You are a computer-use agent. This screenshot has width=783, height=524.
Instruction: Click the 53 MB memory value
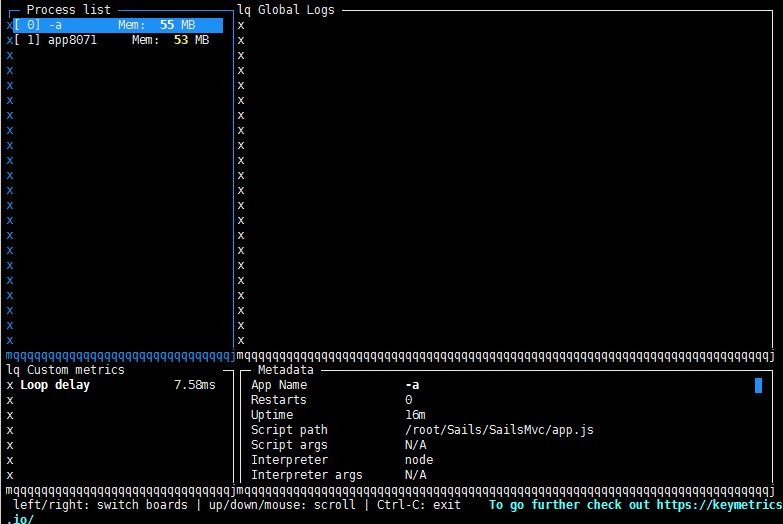click(191, 40)
